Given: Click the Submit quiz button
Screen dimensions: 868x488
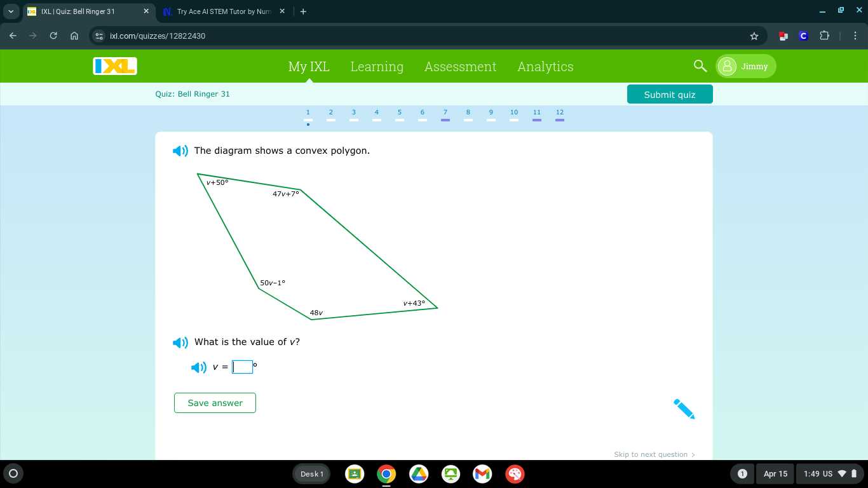Looking at the screenshot, I should click(670, 93).
